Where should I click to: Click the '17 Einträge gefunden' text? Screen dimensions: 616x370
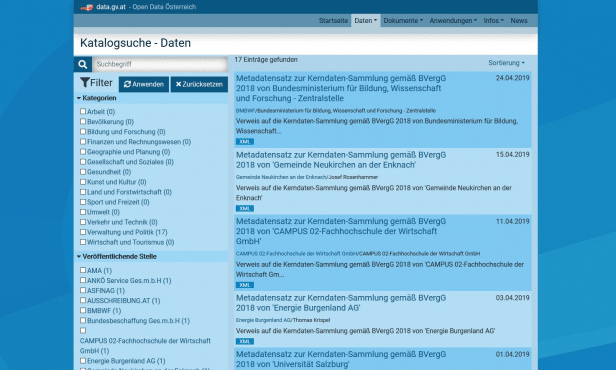tap(266, 60)
